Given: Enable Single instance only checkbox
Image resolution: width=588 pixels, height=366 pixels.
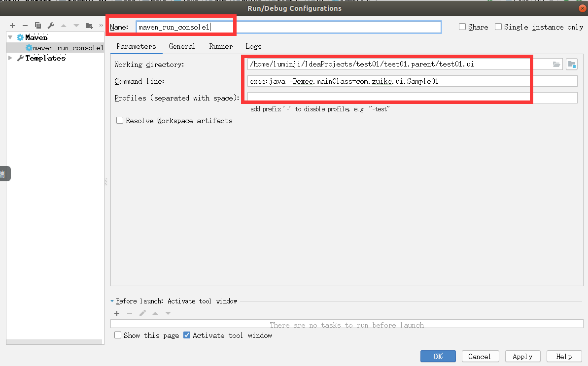Looking at the screenshot, I should coord(498,27).
